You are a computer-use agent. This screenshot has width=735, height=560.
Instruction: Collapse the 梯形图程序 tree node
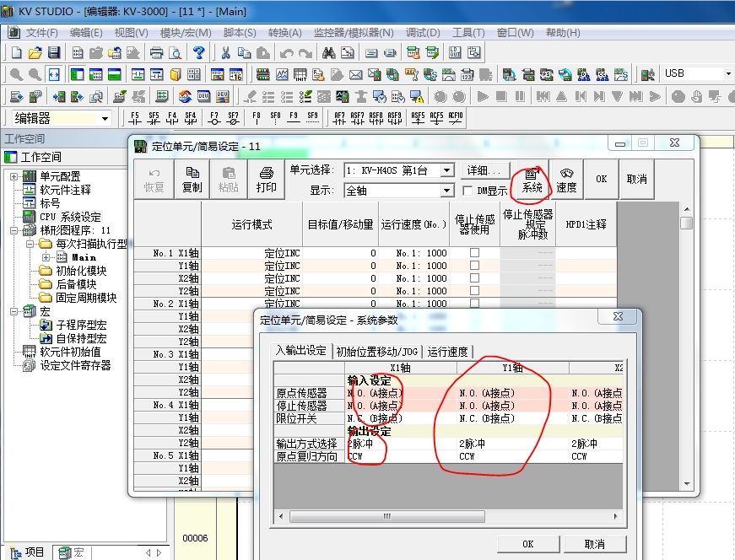tap(14, 230)
